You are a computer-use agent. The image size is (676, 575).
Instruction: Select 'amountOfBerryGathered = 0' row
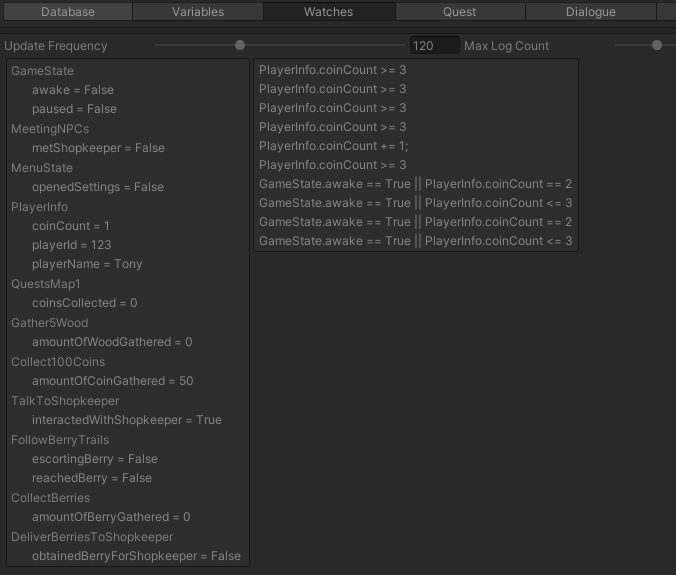tap(111, 517)
